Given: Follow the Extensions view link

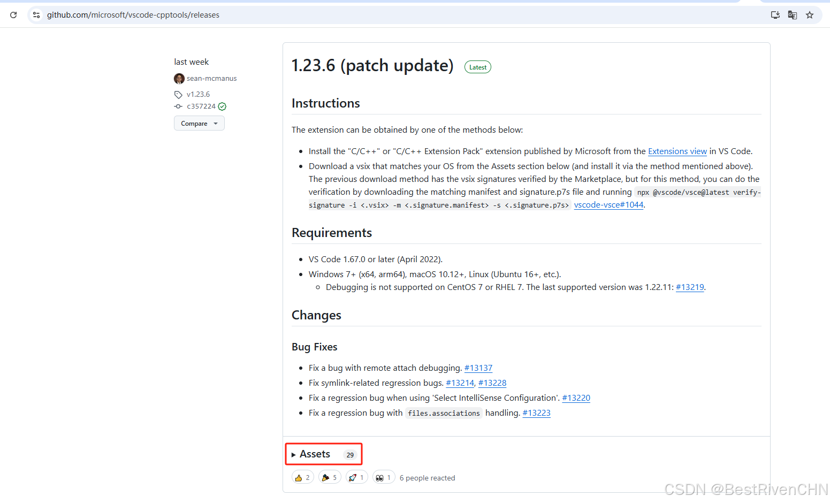Looking at the screenshot, I should pos(677,151).
